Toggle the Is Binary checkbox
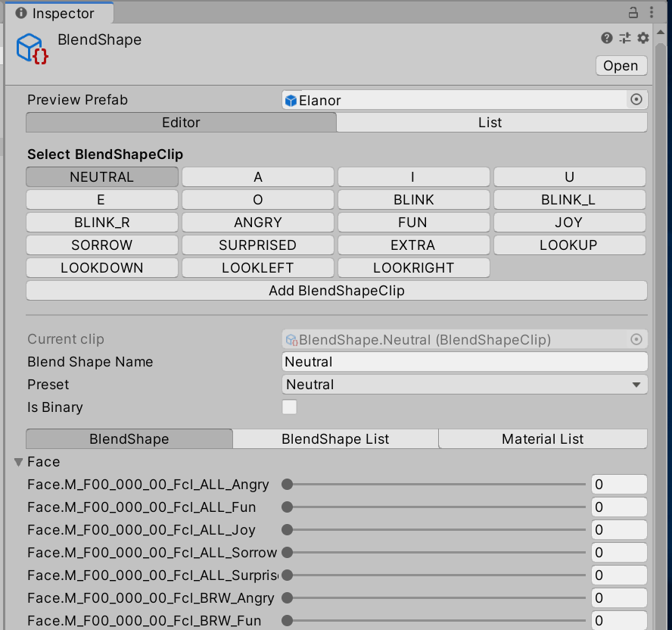This screenshot has width=672, height=630. tap(290, 407)
